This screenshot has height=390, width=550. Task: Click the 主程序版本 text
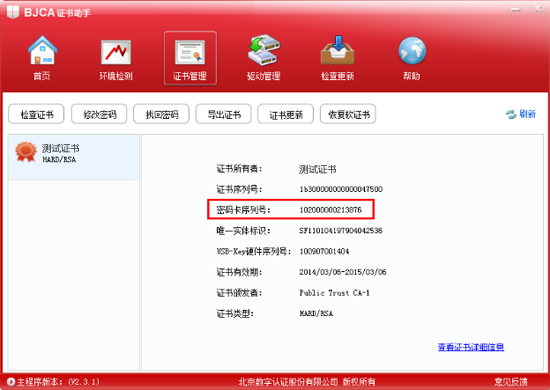coord(58,382)
